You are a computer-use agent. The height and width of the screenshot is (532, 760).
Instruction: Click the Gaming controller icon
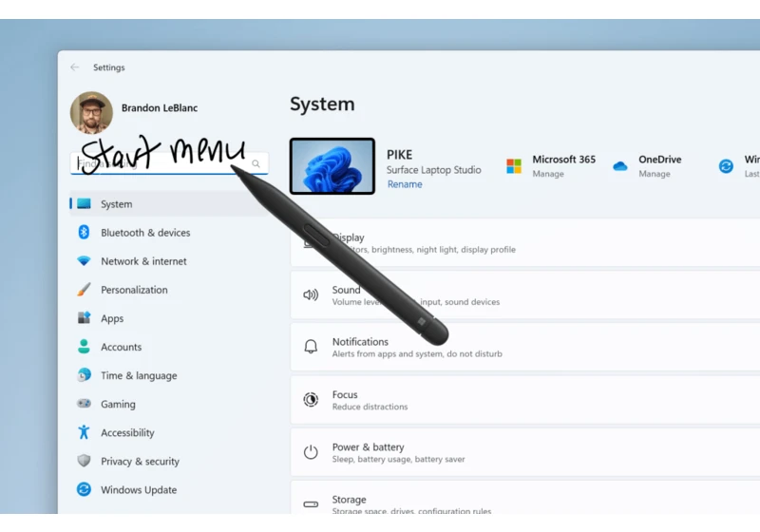(x=84, y=403)
